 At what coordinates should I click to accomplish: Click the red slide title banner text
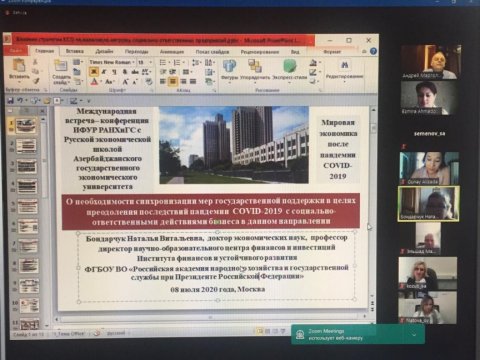211,211
